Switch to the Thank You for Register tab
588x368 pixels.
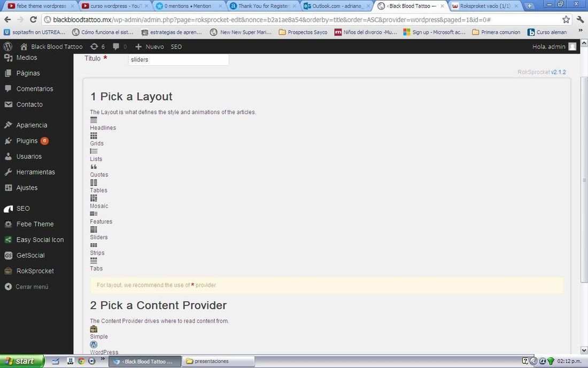click(x=263, y=6)
